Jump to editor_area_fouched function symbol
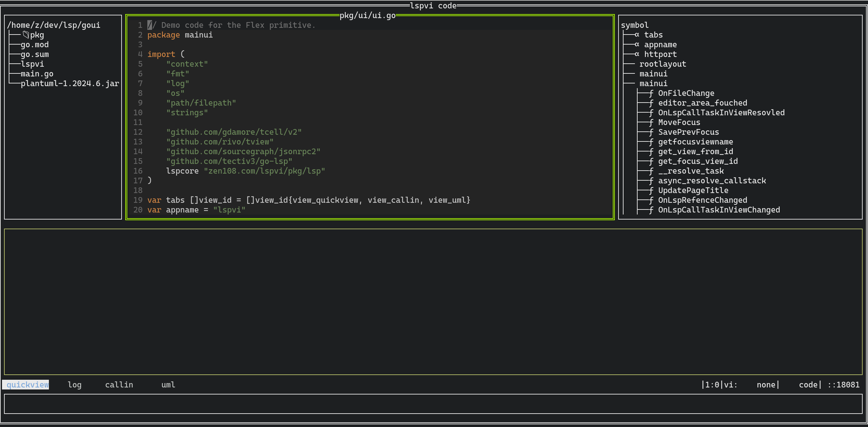Screen dimensions: 868x427 point(702,103)
